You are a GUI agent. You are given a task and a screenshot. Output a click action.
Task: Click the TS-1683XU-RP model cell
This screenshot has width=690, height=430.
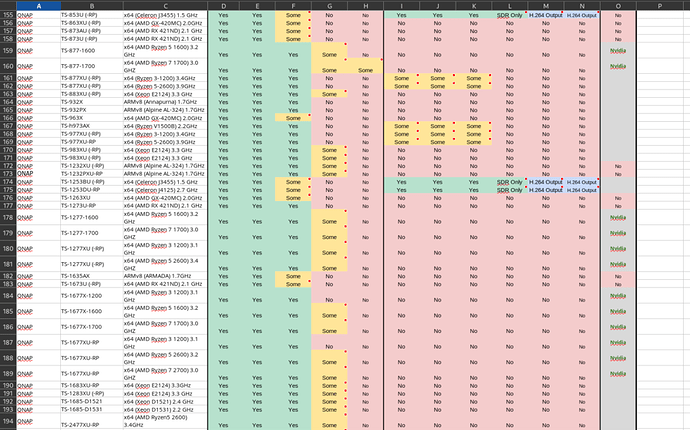pos(92,386)
